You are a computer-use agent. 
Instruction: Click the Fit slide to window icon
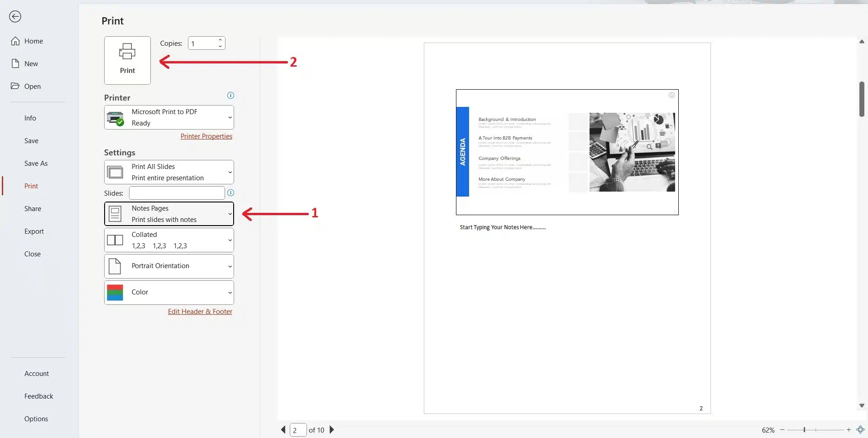(861, 429)
